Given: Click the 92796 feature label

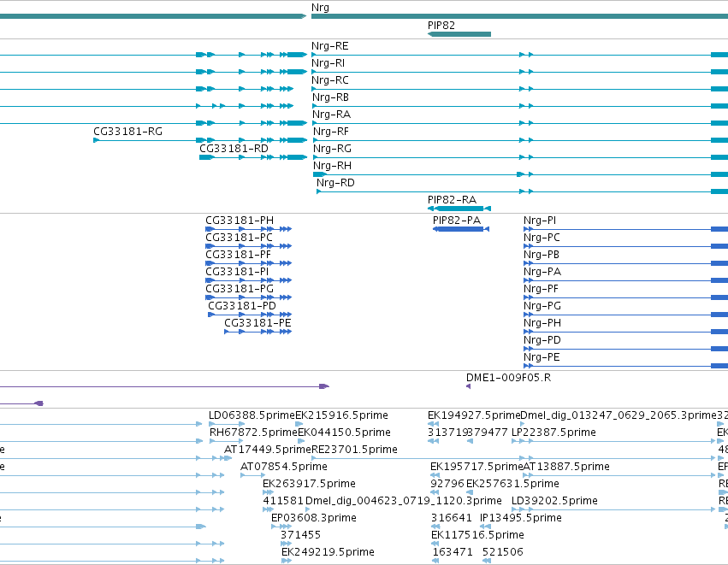Looking at the screenshot, I should 447,484.
